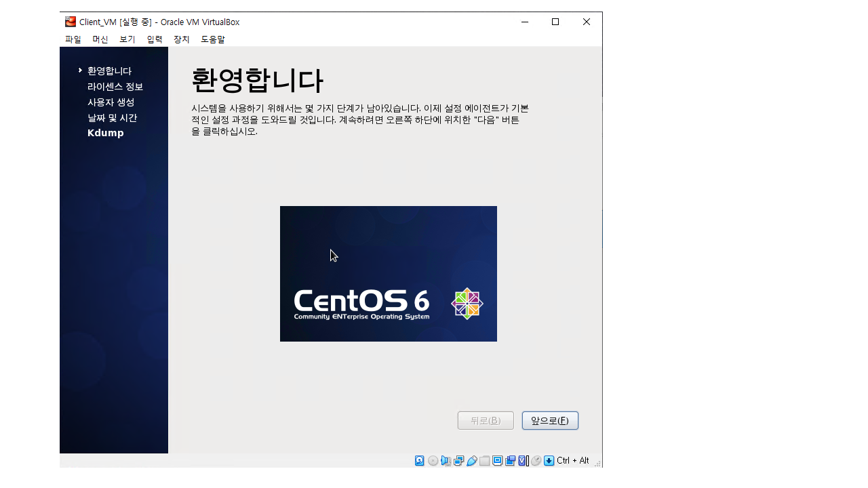The image size is (868, 488).
Task: Click the network adapter status icon
Action: coord(458,461)
